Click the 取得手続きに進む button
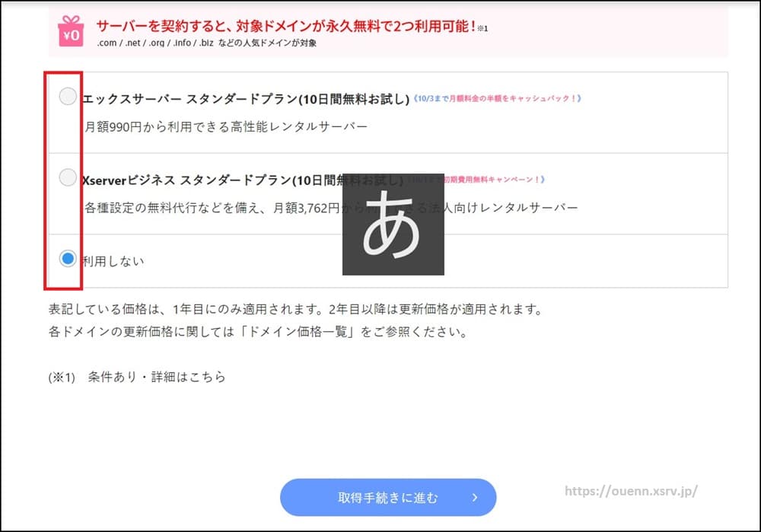 coord(388,498)
